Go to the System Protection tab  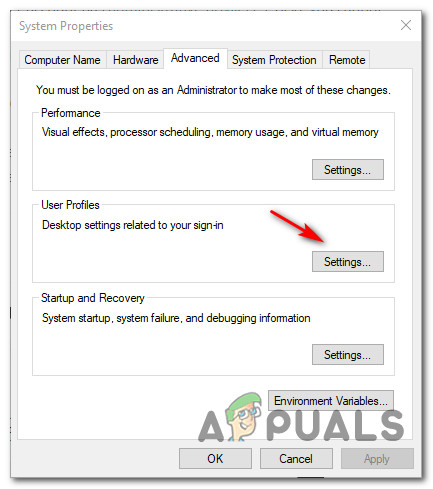click(x=274, y=60)
